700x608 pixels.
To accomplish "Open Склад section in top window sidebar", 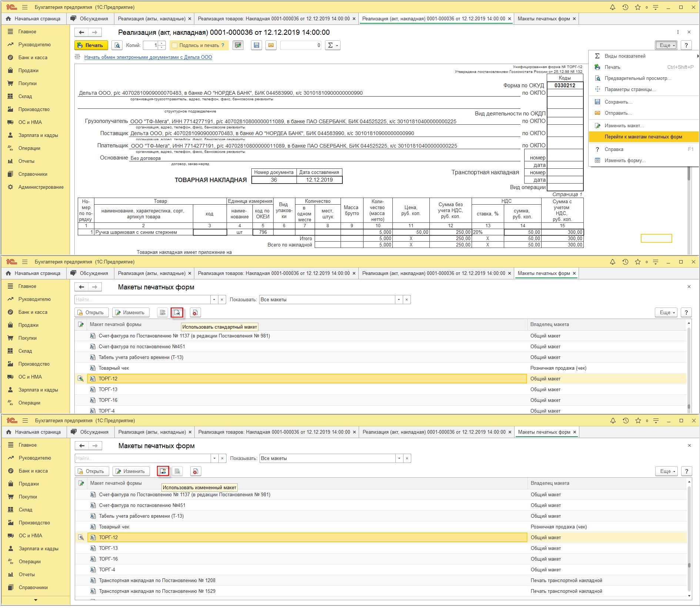I will [x=36, y=96].
